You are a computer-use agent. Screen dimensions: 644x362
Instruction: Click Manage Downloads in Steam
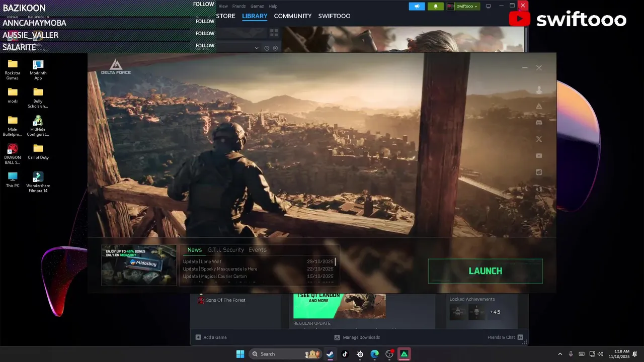tap(357, 337)
